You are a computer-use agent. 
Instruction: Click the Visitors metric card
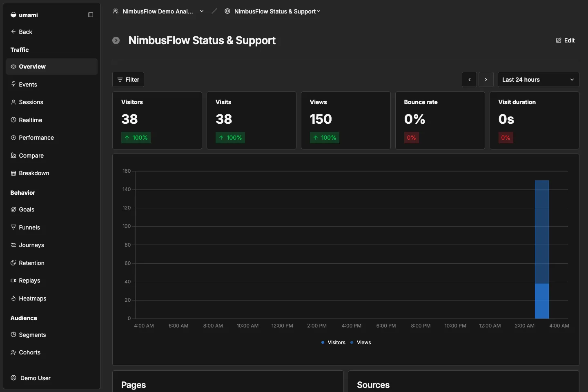coord(157,120)
